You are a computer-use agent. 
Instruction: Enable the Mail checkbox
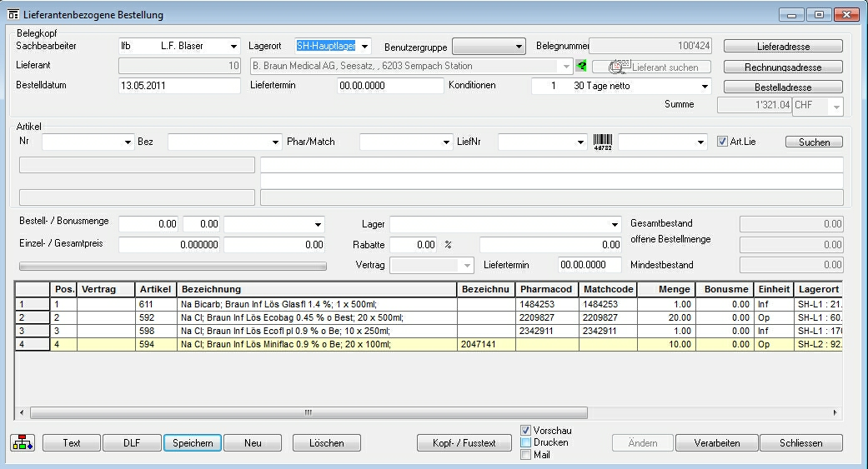pyautogui.click(x=525, y=455)
